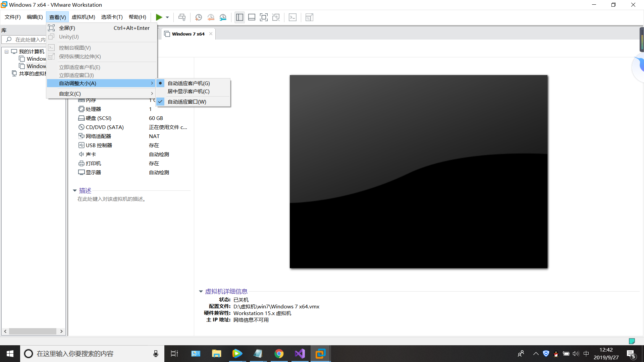Viewport: 644px width, 362px height.
Task: Close the 查看(V) menu header
Action: click(x=57, y=17)
